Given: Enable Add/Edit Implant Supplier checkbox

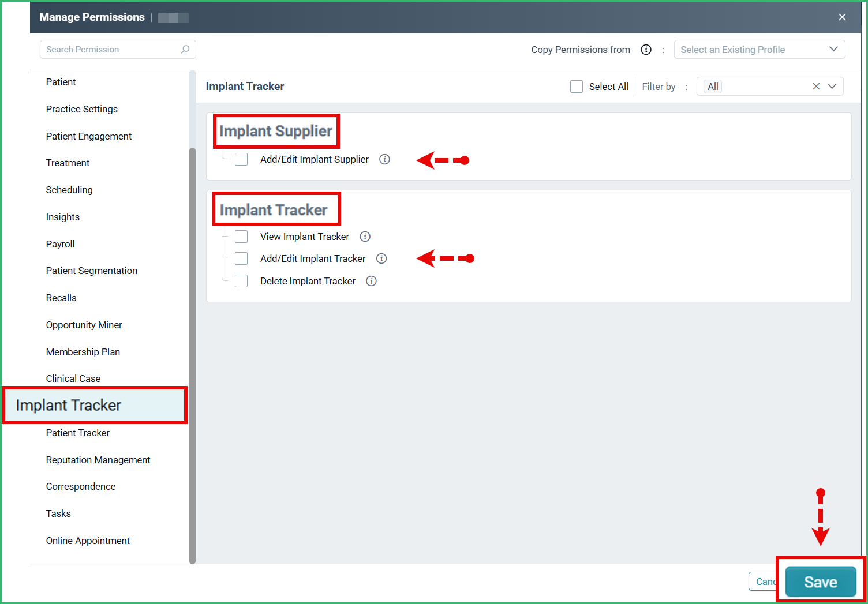Looking at the screenshot, I should click(x=241, y=159).
